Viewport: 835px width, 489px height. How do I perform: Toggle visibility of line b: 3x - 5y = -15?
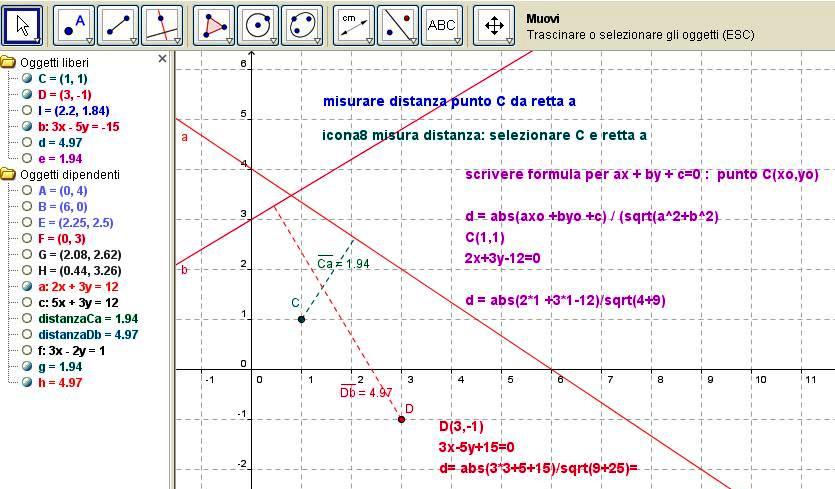point(27,127)
